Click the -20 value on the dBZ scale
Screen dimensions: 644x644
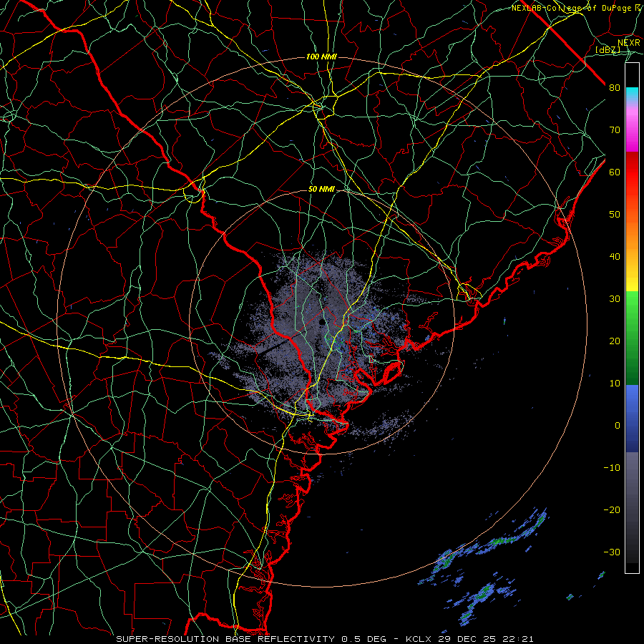point(612,509)
